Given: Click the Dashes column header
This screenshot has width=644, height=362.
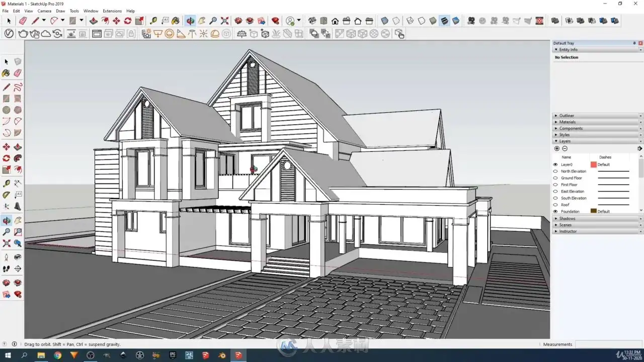Looking at the screenshot, I should point(605,157).
